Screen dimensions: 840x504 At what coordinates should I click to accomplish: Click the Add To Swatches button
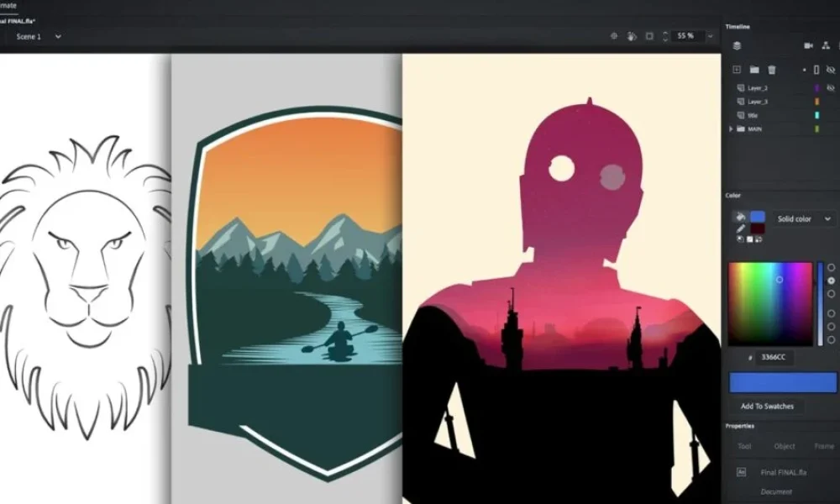pyautogui.click(x=767, y=407)
